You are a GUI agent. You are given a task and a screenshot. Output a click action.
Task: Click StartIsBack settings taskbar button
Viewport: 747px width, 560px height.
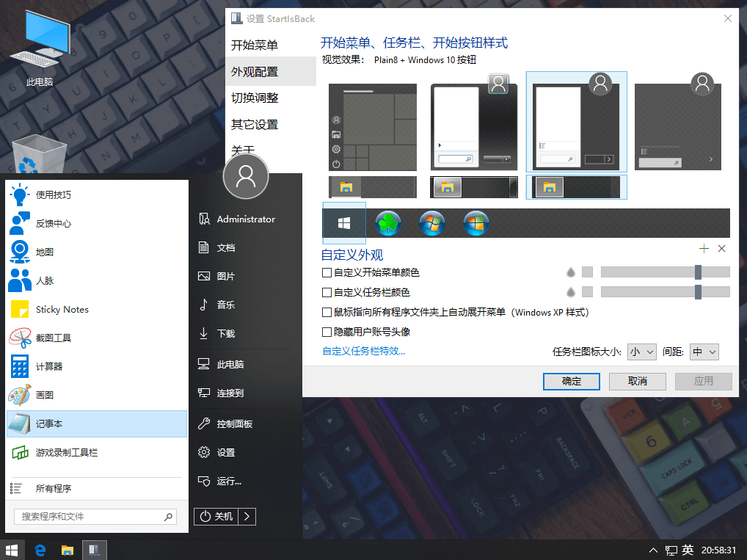(95, 550)
